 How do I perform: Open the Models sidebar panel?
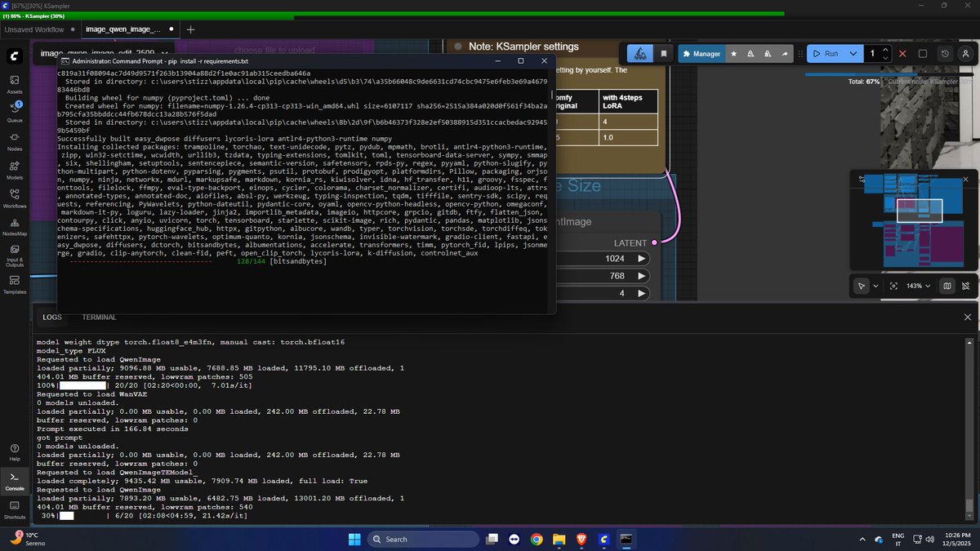click(x=15, y=170)
